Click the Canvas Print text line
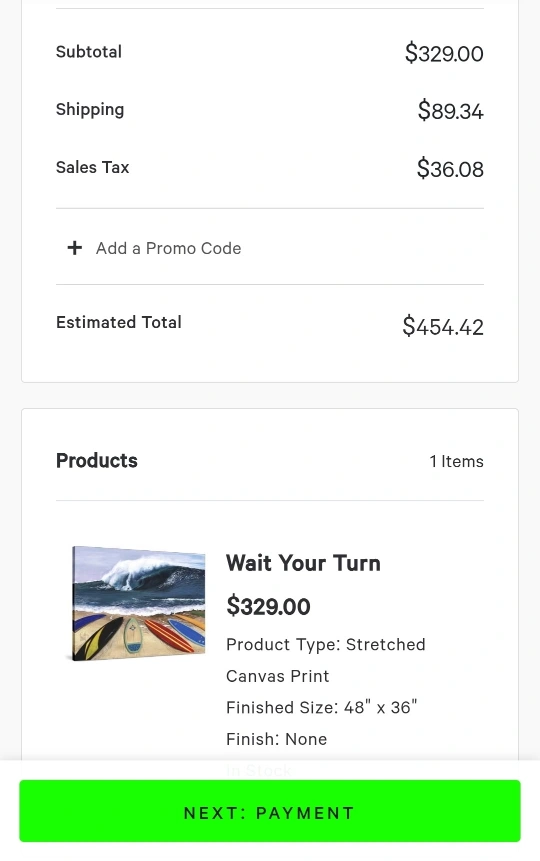This screenshot has width=540, height=861. pyautogui.click(x=277, y=676)
